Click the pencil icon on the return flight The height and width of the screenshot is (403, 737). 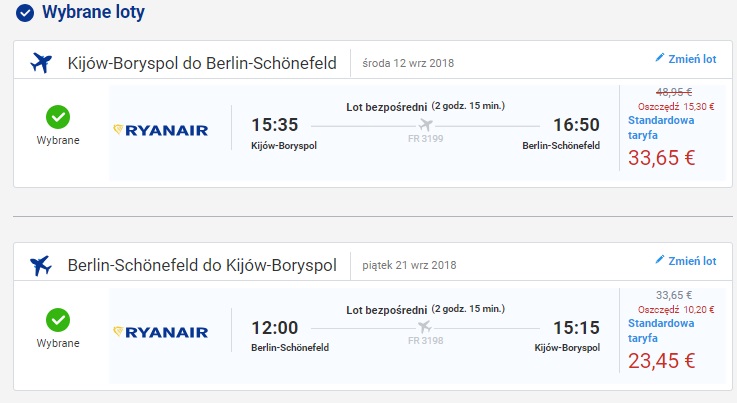click(659, 260)
